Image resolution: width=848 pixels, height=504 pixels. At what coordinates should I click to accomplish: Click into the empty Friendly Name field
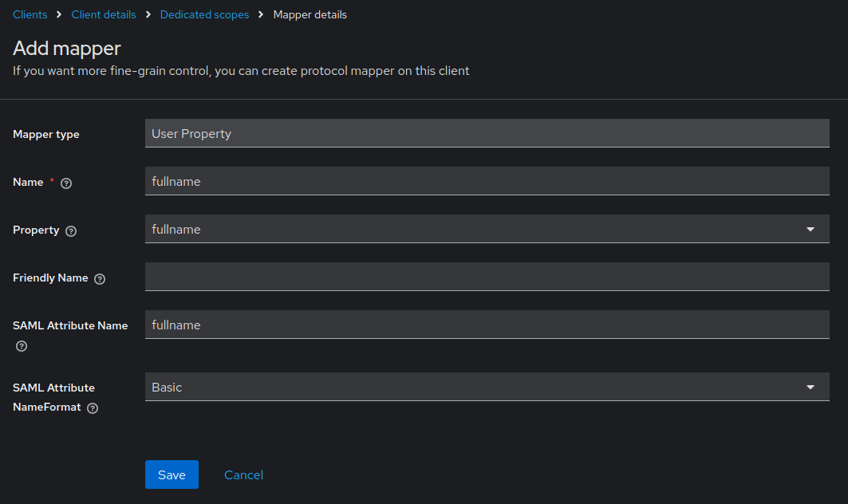click(x=487, y=277)
